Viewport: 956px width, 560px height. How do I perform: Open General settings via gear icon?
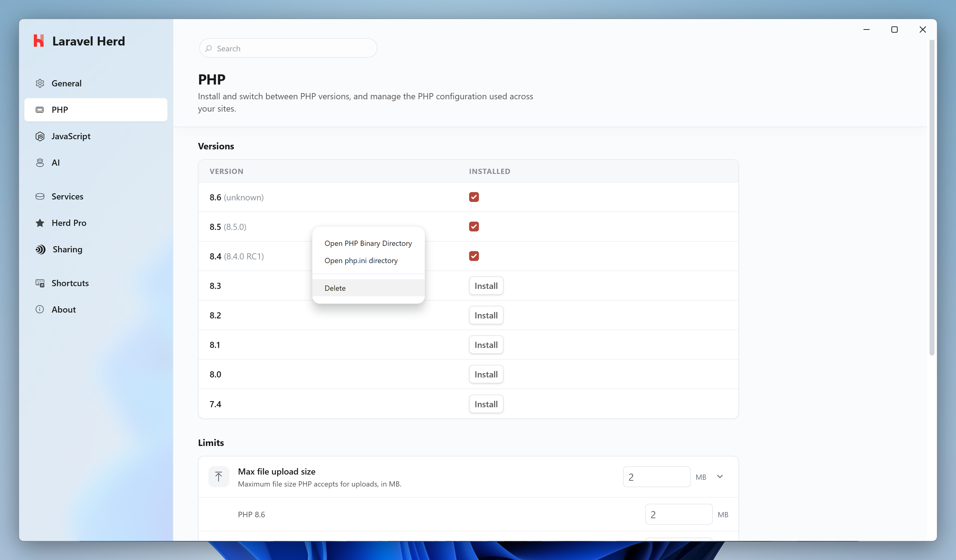tap(40, 83)
